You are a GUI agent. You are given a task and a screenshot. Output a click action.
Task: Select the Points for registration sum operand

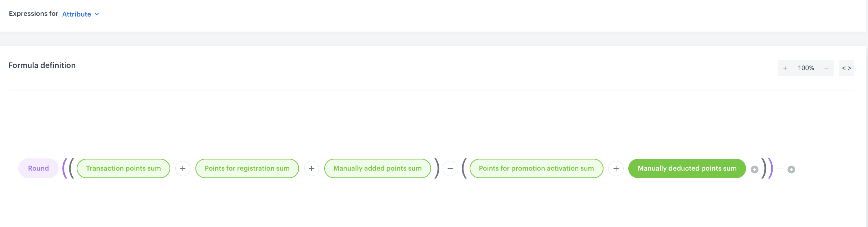point(247,168)
